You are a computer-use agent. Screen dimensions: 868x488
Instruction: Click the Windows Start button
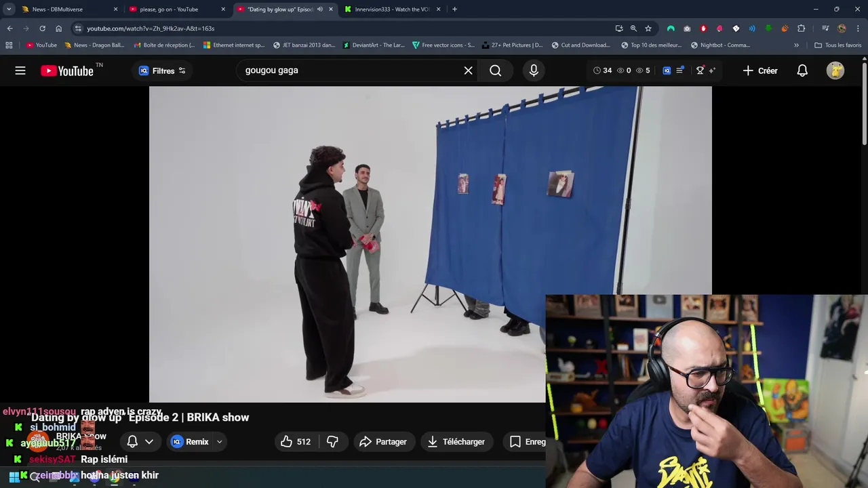pyautogui.click(x=14, y=477)
